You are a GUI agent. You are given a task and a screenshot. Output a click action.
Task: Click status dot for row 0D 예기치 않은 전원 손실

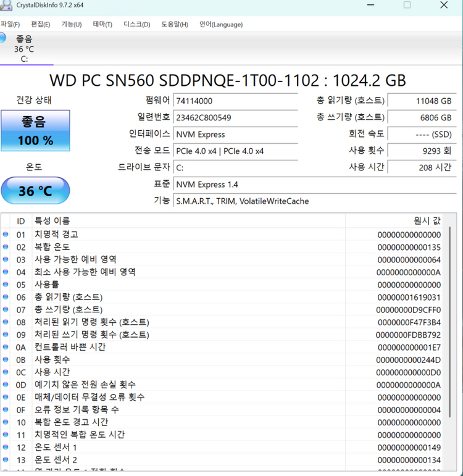pyautogui.click(x=6, y=385)
